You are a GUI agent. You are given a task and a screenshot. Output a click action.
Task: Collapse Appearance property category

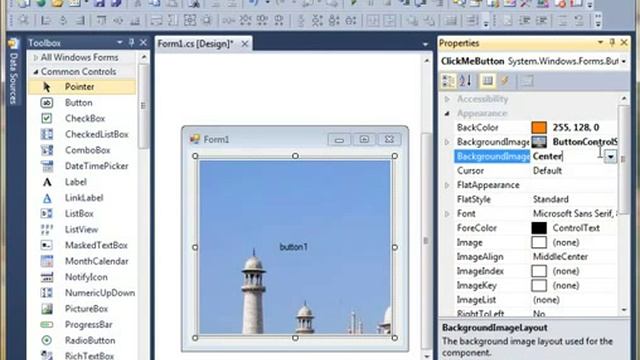point(447,113)
